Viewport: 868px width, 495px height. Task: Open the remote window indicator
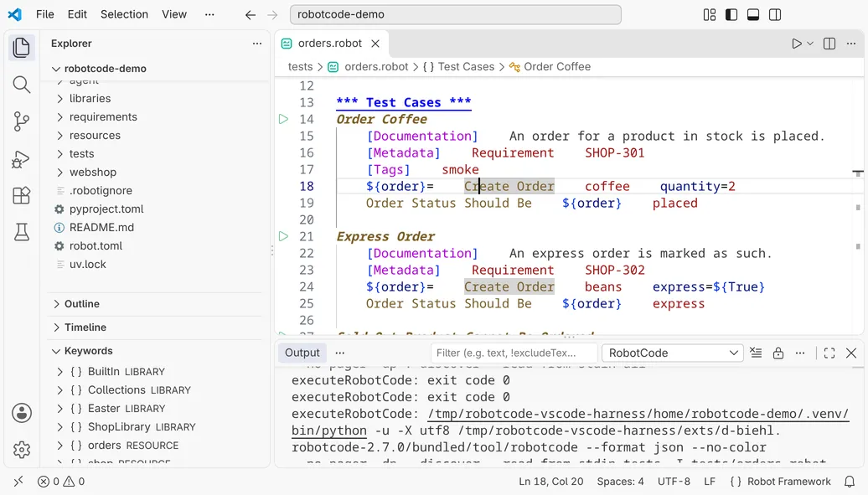18,481
